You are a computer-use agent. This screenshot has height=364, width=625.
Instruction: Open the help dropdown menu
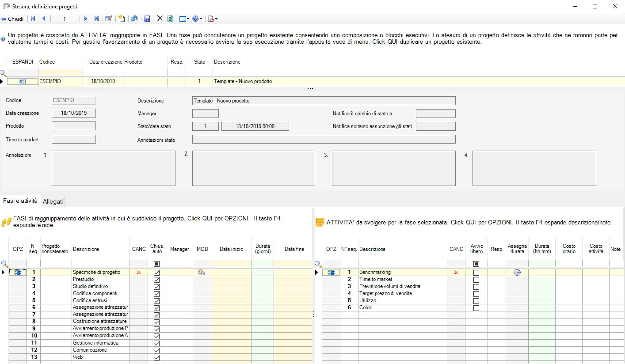[198, 19]
